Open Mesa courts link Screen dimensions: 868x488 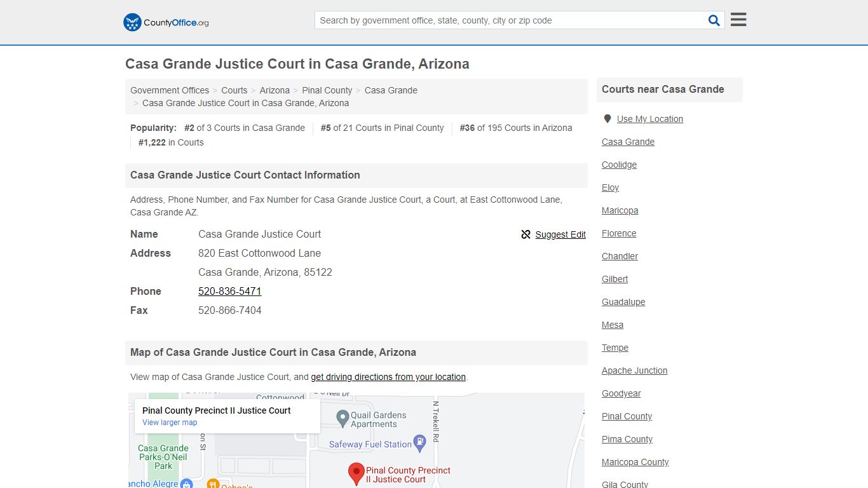[613, 325]
